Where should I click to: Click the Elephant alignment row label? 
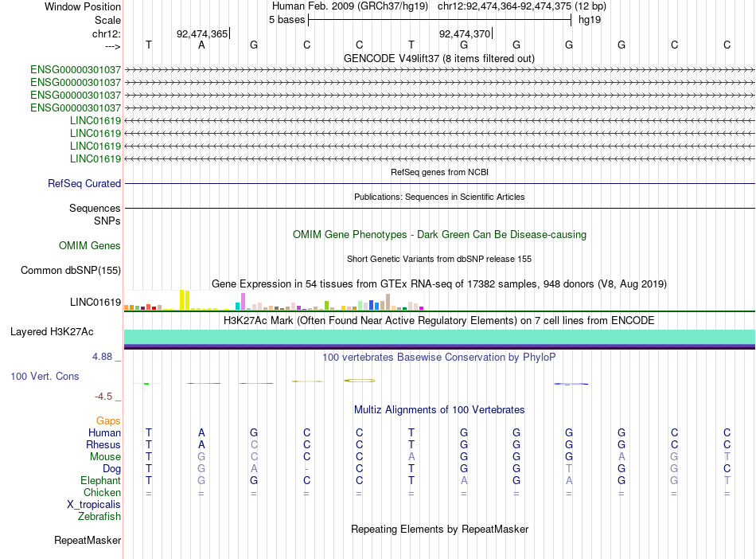[x=100, y=480]
